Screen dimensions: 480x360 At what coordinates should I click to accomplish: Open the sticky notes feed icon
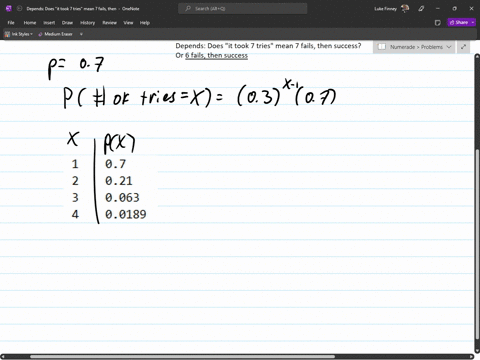click(x=438, y=23)
